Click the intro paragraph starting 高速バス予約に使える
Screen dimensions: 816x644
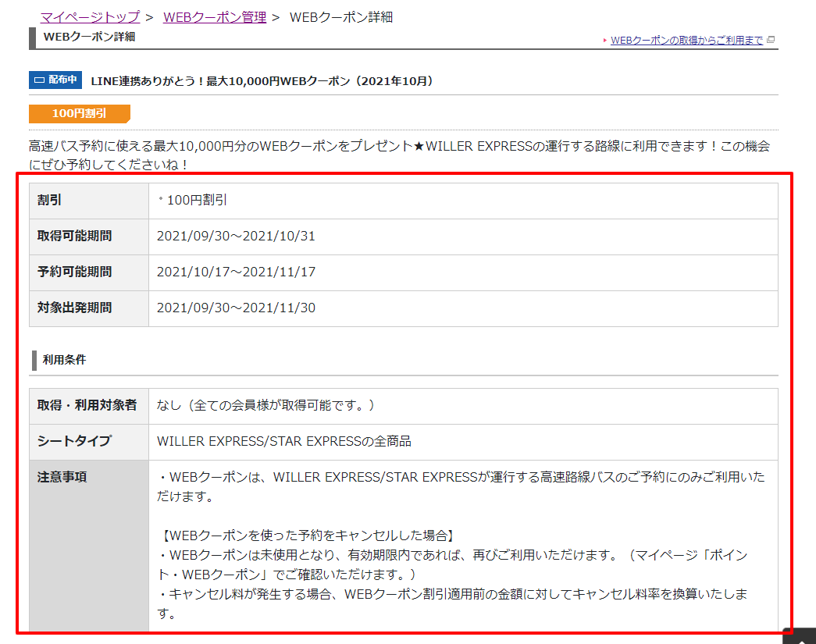[x=399, y=155]
